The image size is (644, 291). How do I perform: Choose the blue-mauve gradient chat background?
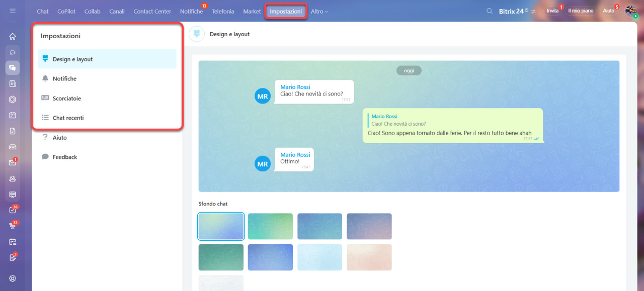click(369, 226)
